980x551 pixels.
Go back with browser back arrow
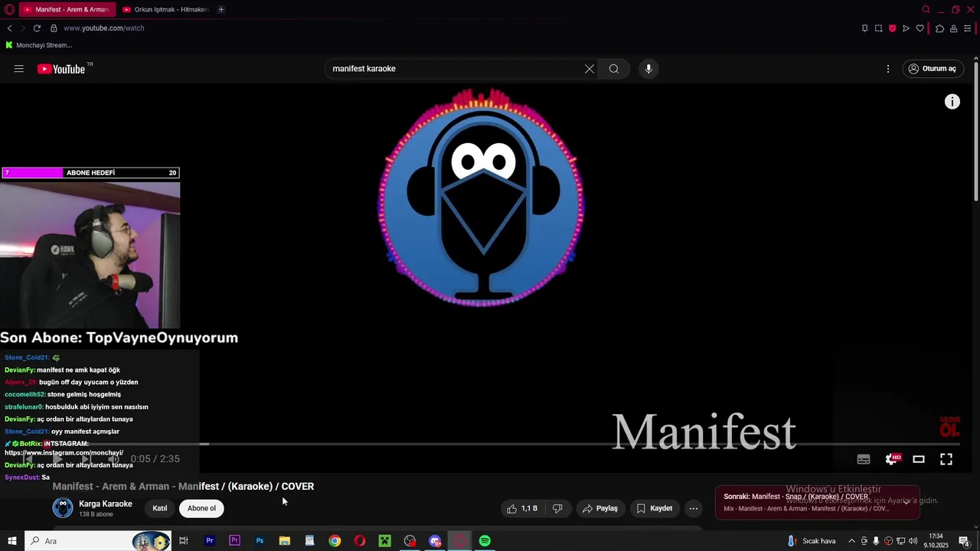coord(9,28)
